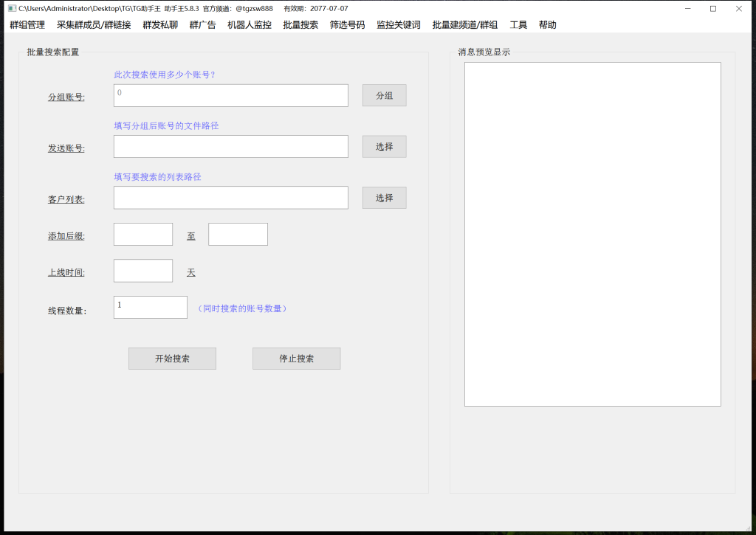Open the 群发私聊 menu
This screenshot has width=756, height=535.
point(160,25)
